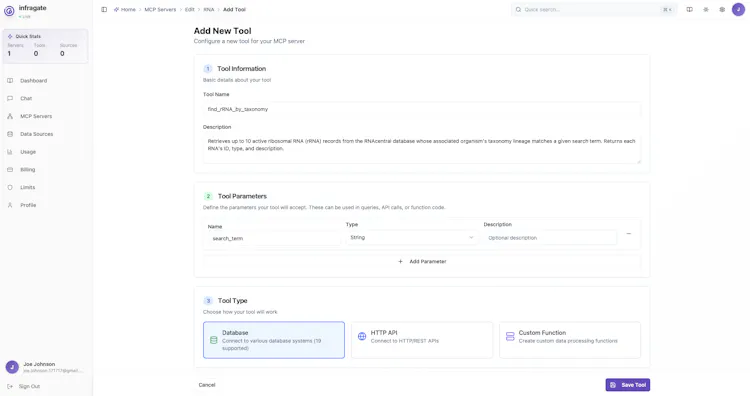The height and width of the screenshot is (396, 750).
Task: Open the docs book icon in the header
Action: tap(689, 10)
